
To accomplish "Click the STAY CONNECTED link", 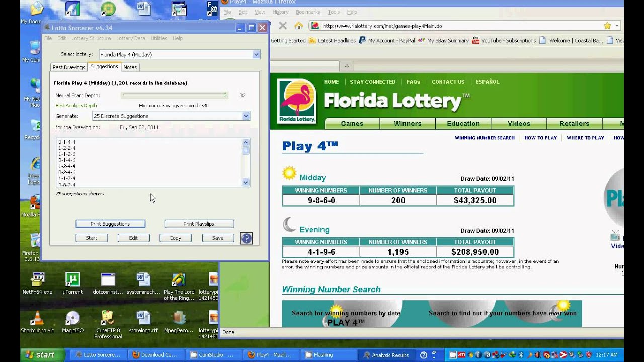I will tap(373, 82).
